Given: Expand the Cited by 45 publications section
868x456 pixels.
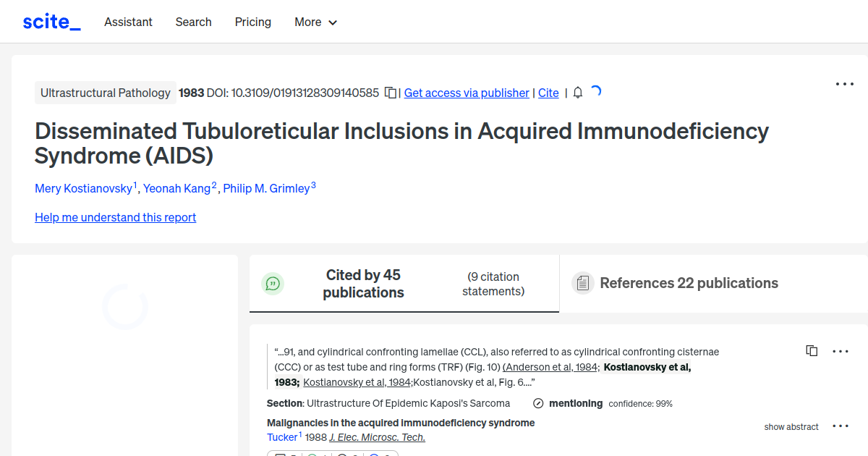Looking at the screenshot, I should pos(363,283).
